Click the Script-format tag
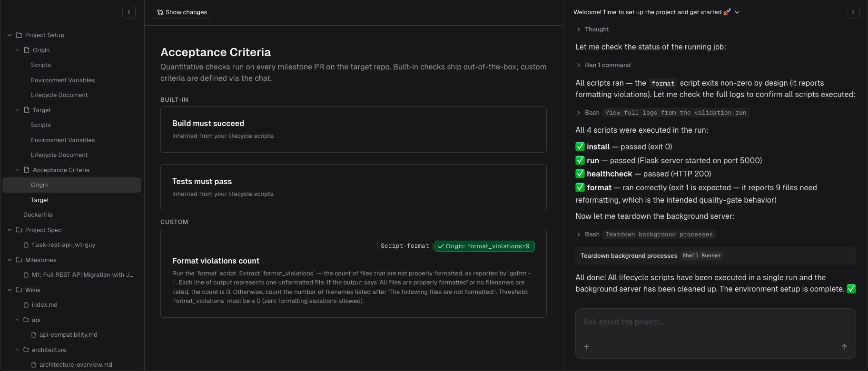868x371 pixels. (x=405, y=246)
